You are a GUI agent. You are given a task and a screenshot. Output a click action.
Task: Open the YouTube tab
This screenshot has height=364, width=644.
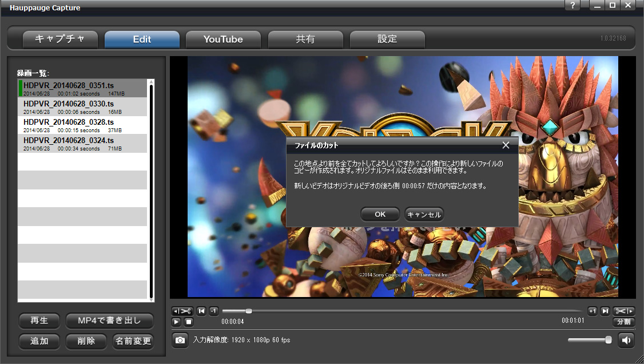click(224, 39)
